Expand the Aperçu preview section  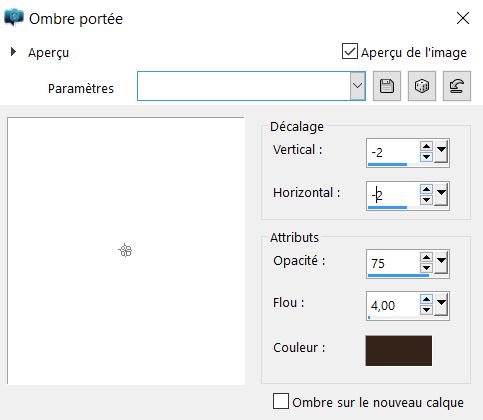pyautogui.click(x=13, y=52)
